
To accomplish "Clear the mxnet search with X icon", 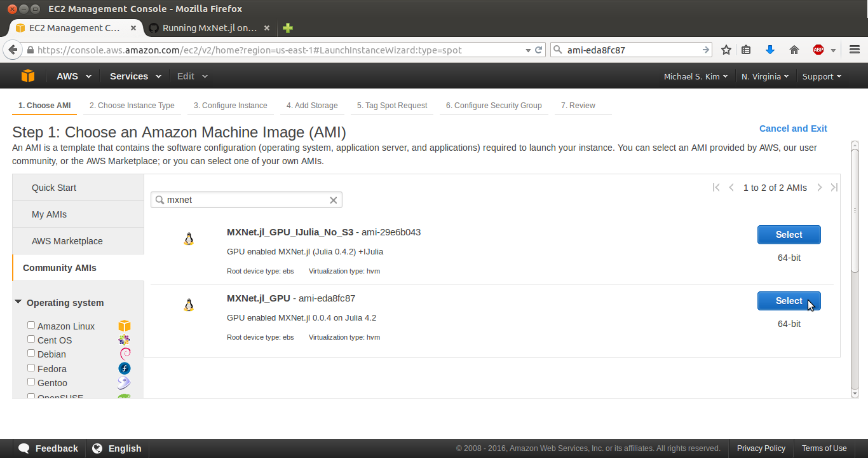I will pyautogui.click(x=333, y=200).
